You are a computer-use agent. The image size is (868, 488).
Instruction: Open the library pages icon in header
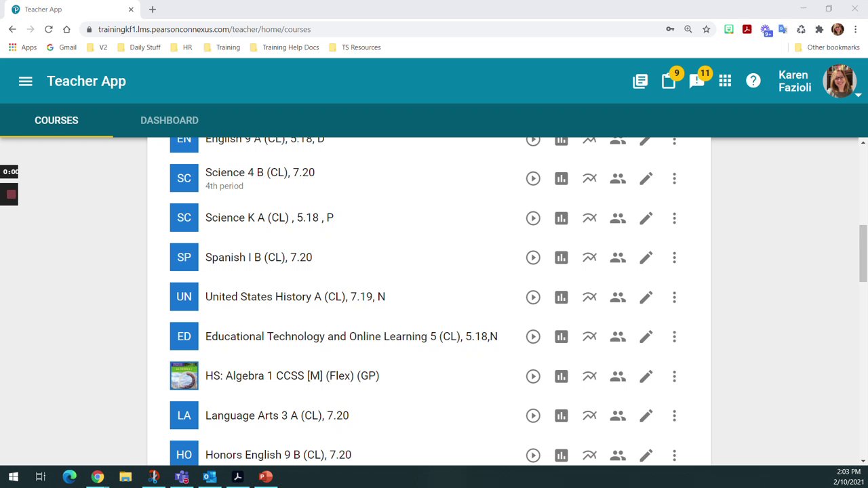click(x=640, y=81)
